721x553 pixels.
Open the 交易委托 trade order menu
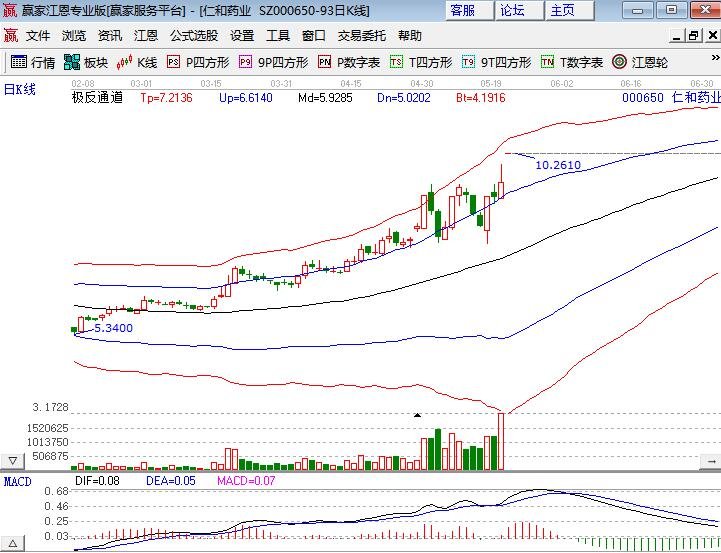pos(362,35)
